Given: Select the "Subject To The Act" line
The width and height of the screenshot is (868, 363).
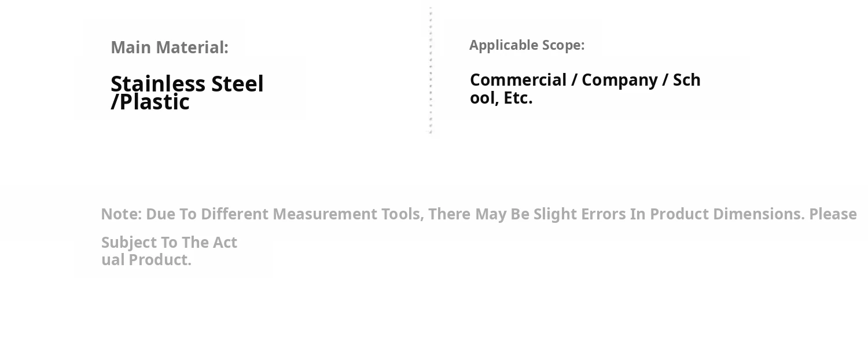Looking at the screenshot, I should tap(169, 243).
